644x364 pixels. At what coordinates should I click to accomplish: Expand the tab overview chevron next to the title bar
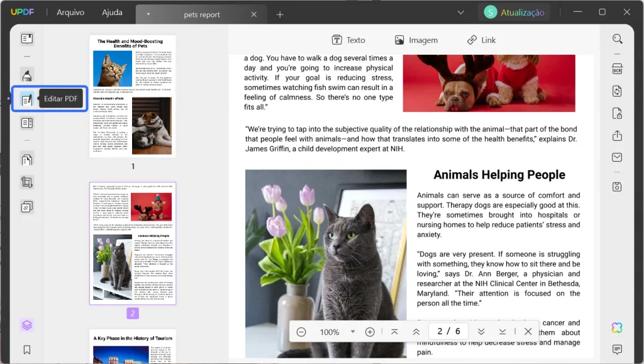click(x=461, y=11)
